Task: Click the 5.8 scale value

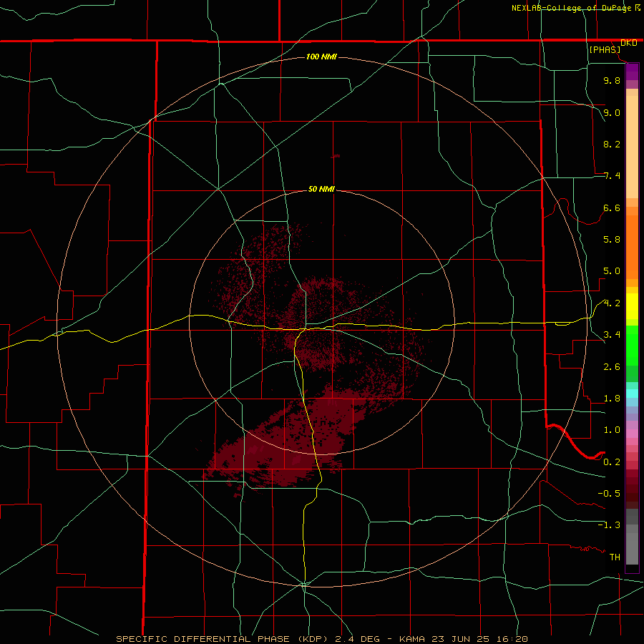Action: pyautogui.click(x=612, y=240)
